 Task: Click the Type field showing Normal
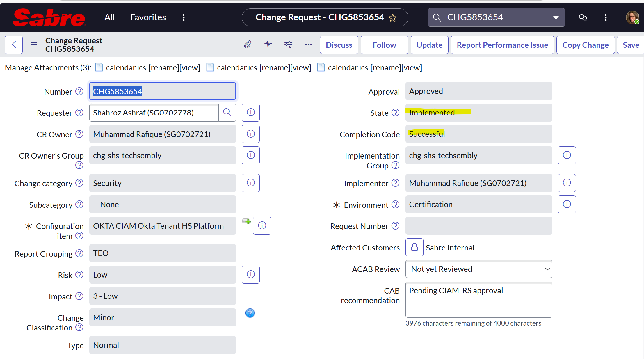(x=163, y=345)
